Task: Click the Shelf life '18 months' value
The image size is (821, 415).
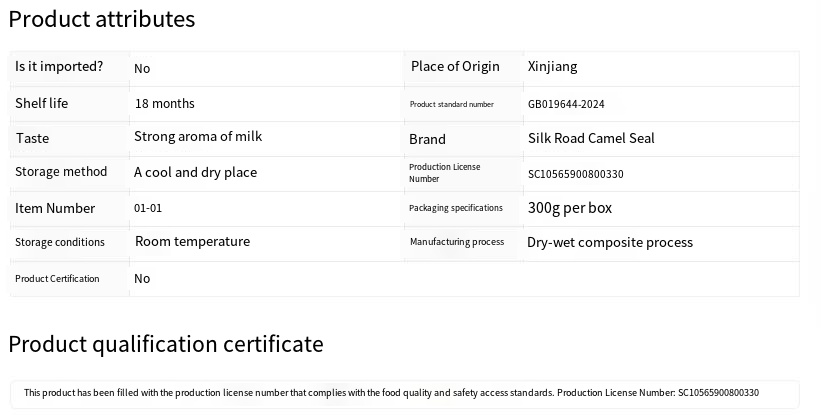Action: [164, 104]
